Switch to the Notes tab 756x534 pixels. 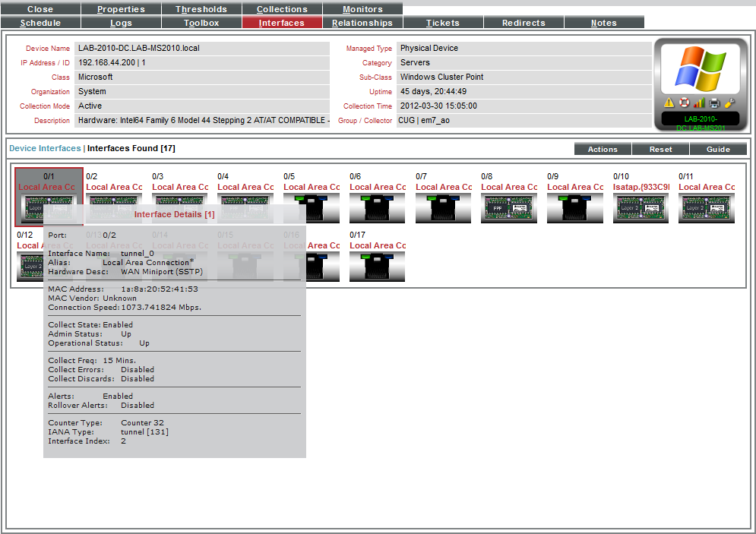point(603,22)
